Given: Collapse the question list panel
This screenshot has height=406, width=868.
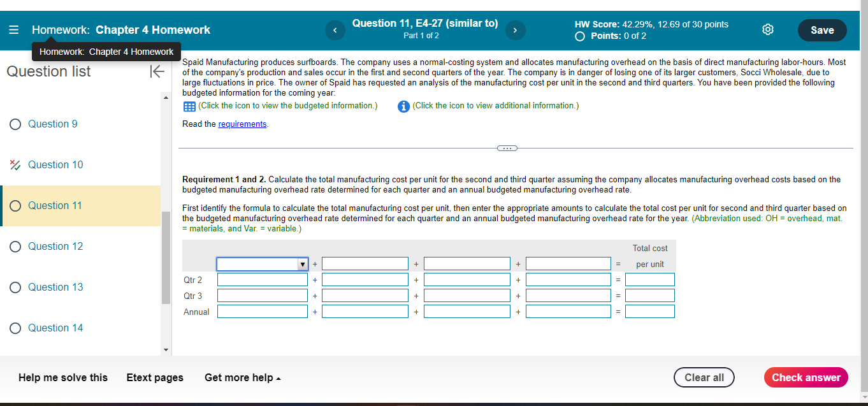Looking at the screenshot, I should click(157, 71).
